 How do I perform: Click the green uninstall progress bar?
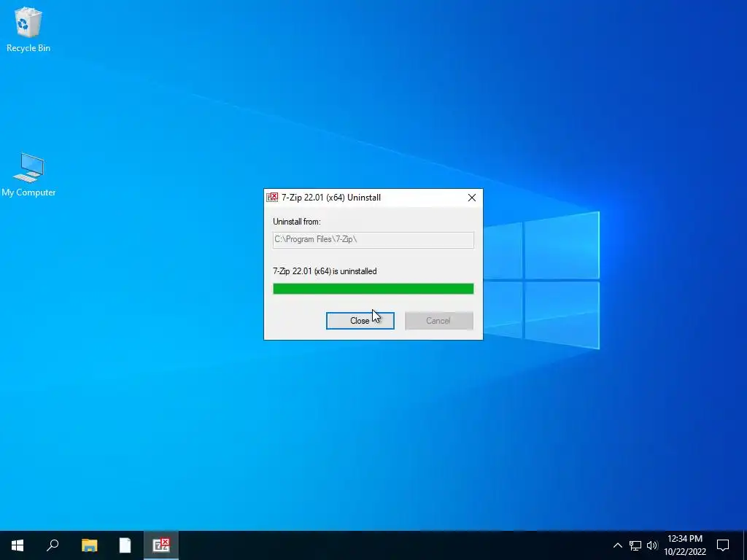click(x=373, y=289)
